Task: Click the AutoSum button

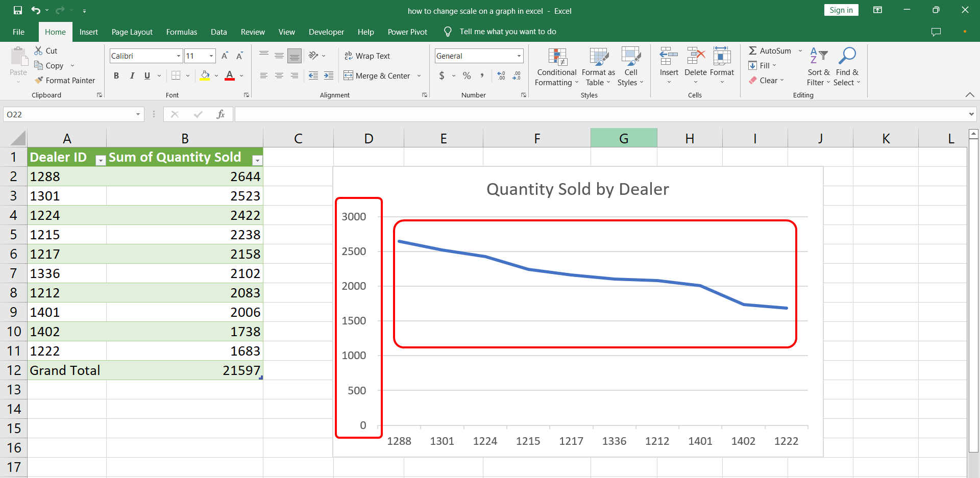Action: (x=770, y=51)
